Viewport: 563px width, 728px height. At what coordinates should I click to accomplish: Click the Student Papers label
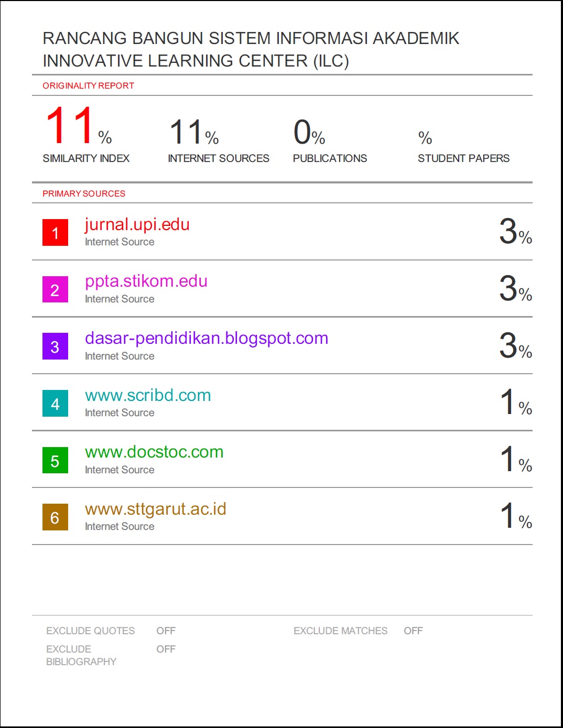[463, 158]
